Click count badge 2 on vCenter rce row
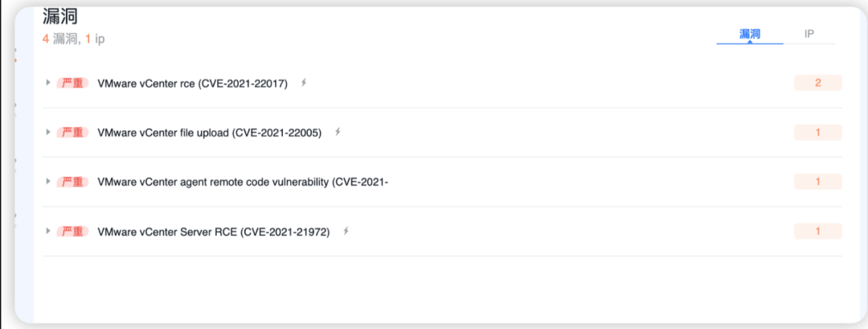 tap(817, 83)
